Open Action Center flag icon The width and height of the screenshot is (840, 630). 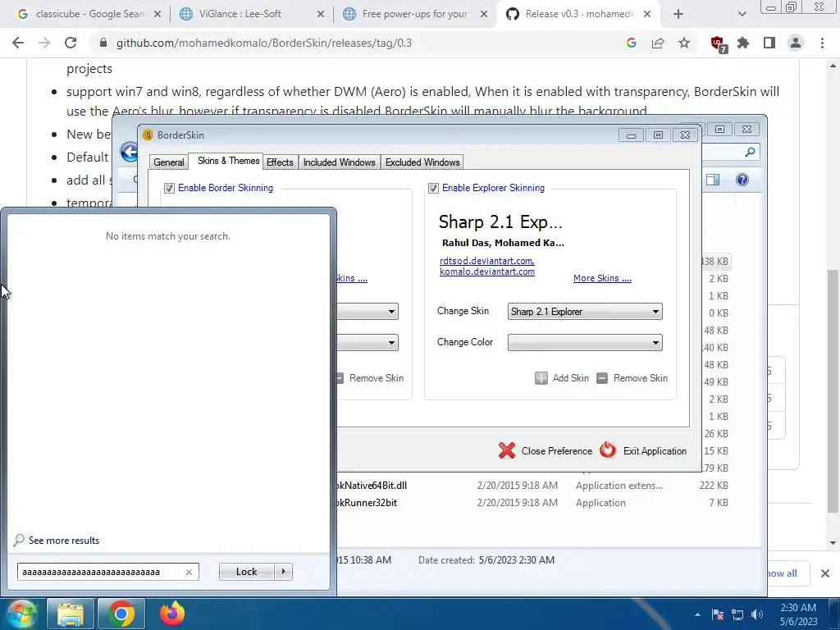tap(718, 614)
